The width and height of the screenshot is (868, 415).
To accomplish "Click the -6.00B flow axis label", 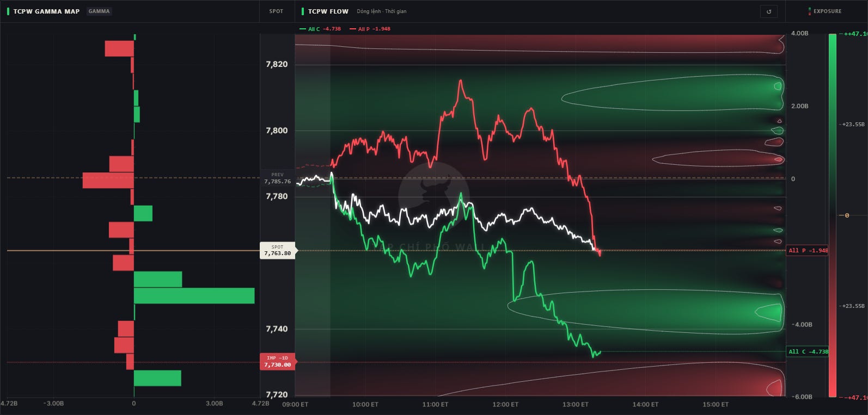I will pyautogui.click(x=802, y=397).
